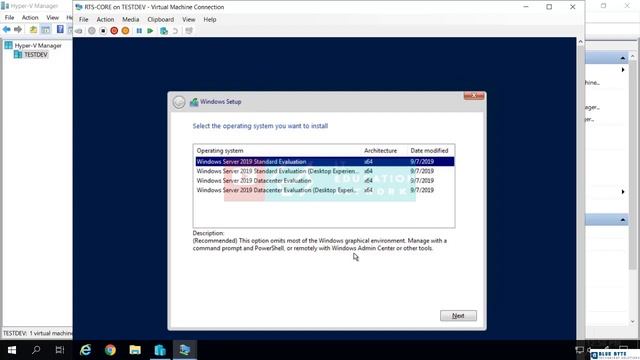Click the Actions pane scrollbar down arrow

point(633,321)
